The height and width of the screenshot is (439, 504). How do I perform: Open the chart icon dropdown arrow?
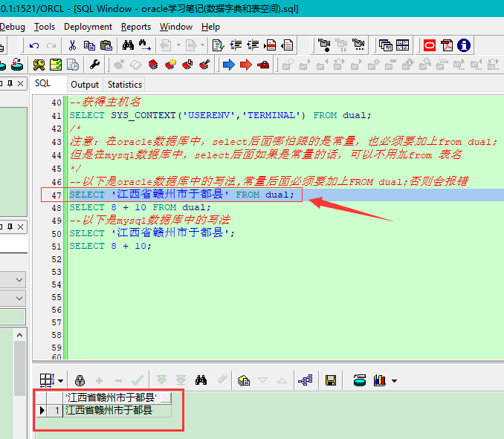pyautogui.click(x=394, y=381)
